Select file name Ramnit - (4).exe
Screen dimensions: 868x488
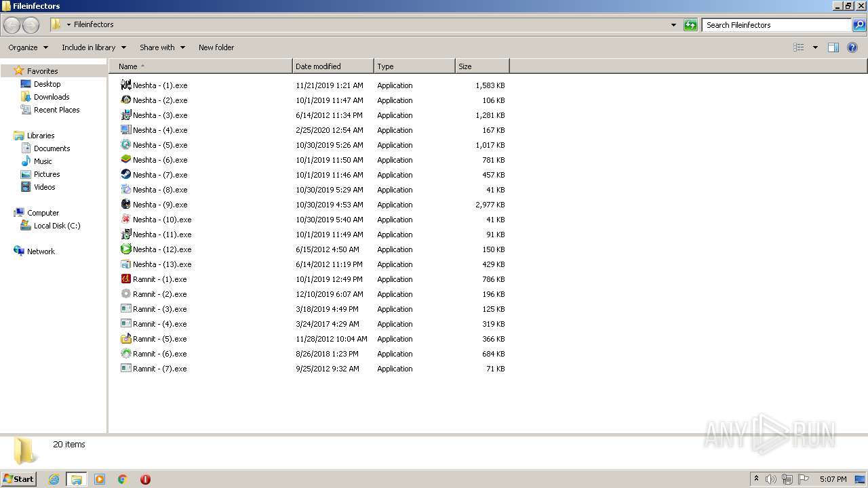(160, 324)
